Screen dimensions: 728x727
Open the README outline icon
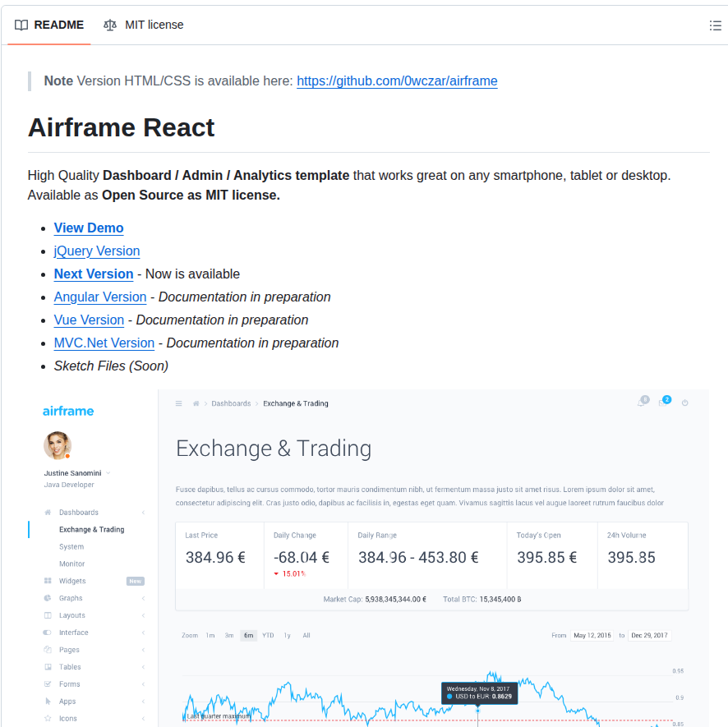(714, 25)
